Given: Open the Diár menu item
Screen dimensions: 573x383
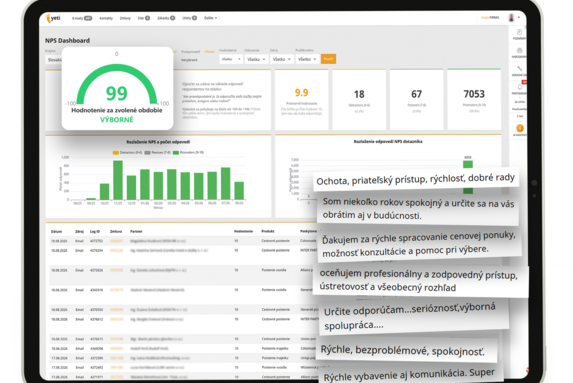Looking at the screenshot, I should (x=144, y=18).
